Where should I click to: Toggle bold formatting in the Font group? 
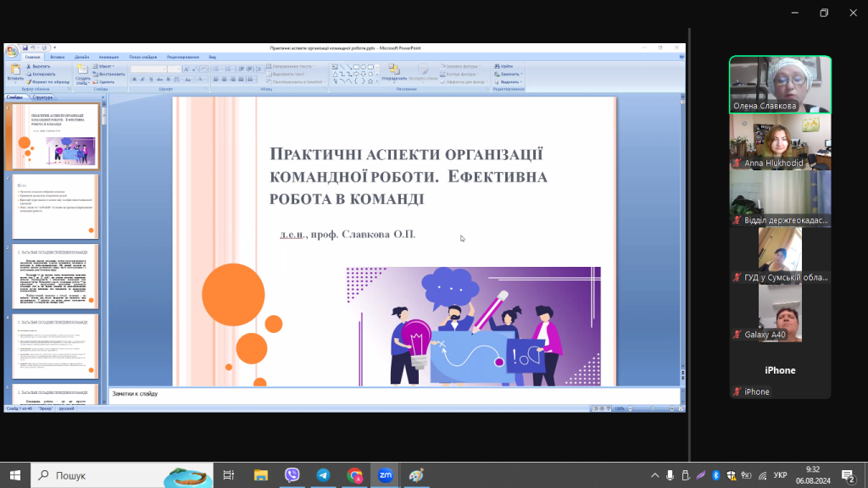[134, 79]
